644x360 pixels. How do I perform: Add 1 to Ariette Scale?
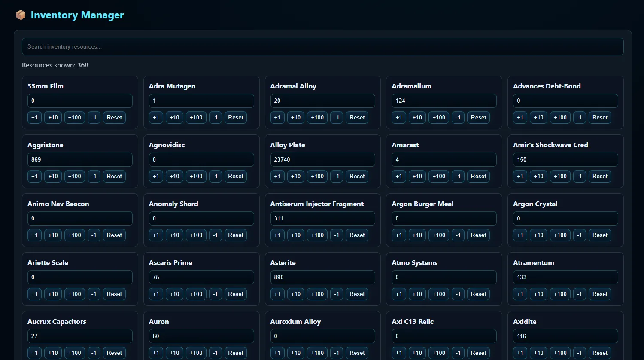34,294
